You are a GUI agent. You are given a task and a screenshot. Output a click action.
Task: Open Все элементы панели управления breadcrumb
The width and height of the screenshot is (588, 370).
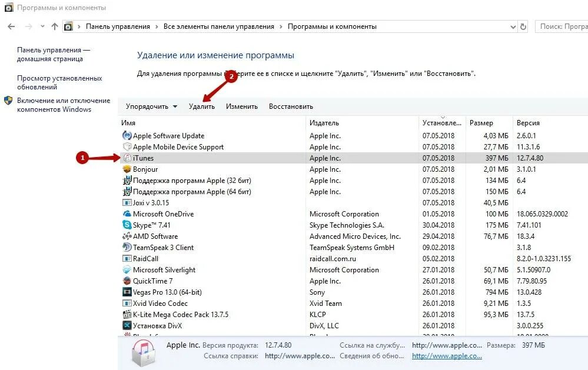click(x=218, y=26)
